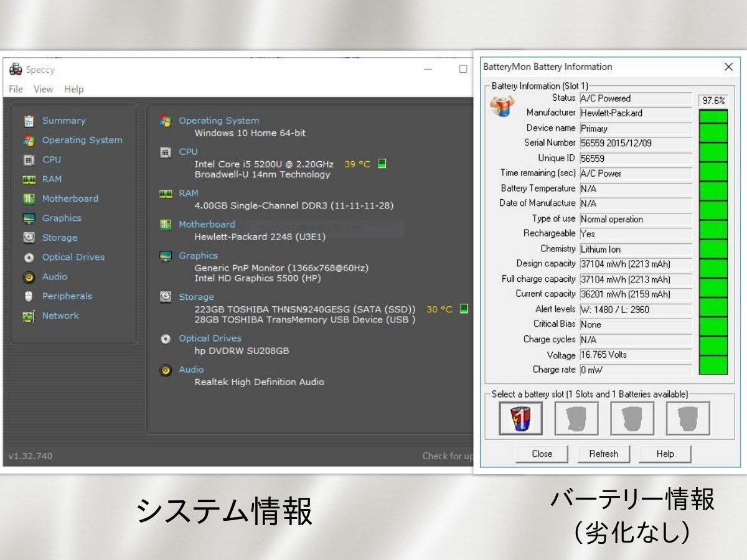Click the speaker icon beside Audio heading in main panel
747x560 pixels.
point(166,370)
